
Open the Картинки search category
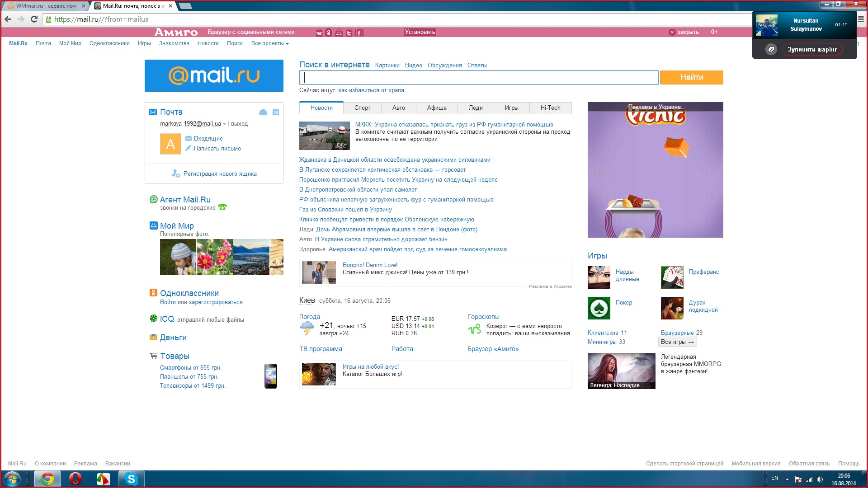coord(387,66)
